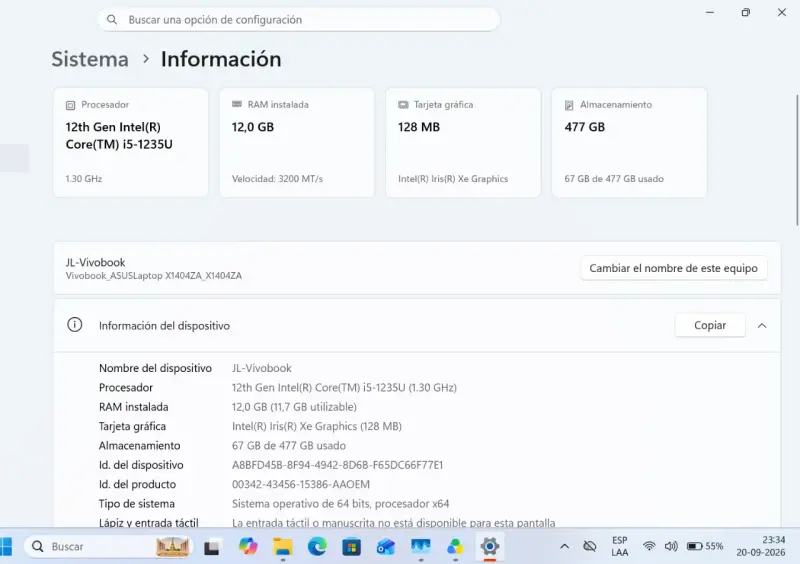Show hidden system tray icons
The height and width of the screenshot is (564, 800).
point(564,546)
